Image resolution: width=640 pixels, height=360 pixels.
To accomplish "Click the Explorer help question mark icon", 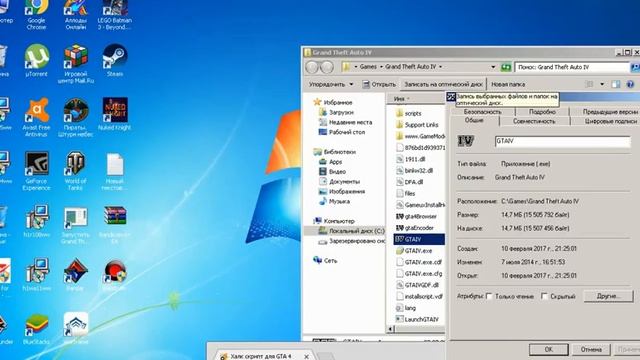I will pyautogui.click(x=630, y=84).
